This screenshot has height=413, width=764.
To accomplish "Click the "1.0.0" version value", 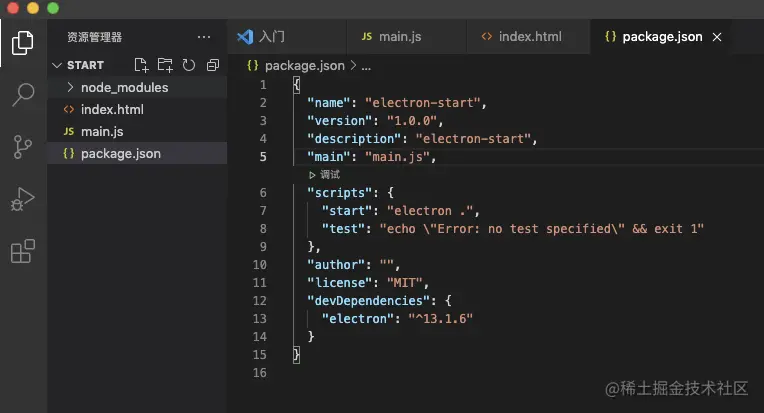I will coord(412,121).
